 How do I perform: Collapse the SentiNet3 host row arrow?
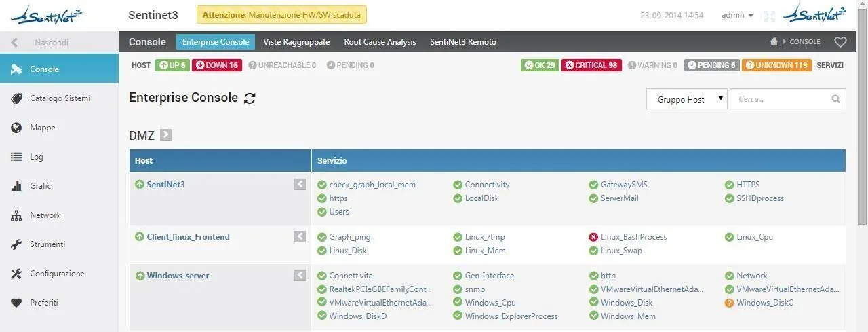(300, 184)
